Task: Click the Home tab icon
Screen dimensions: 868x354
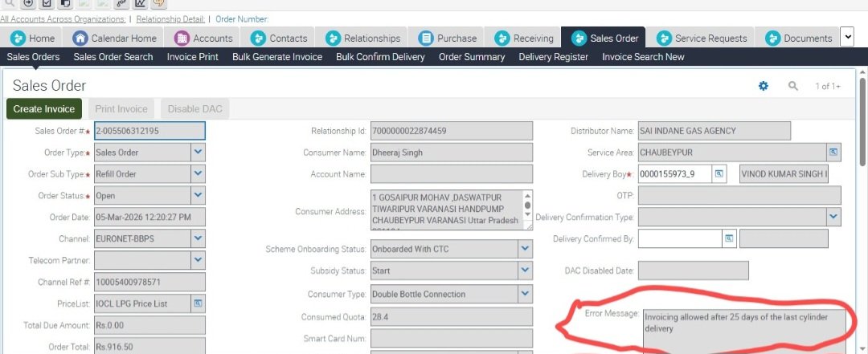Action: [x=18, y=39]
